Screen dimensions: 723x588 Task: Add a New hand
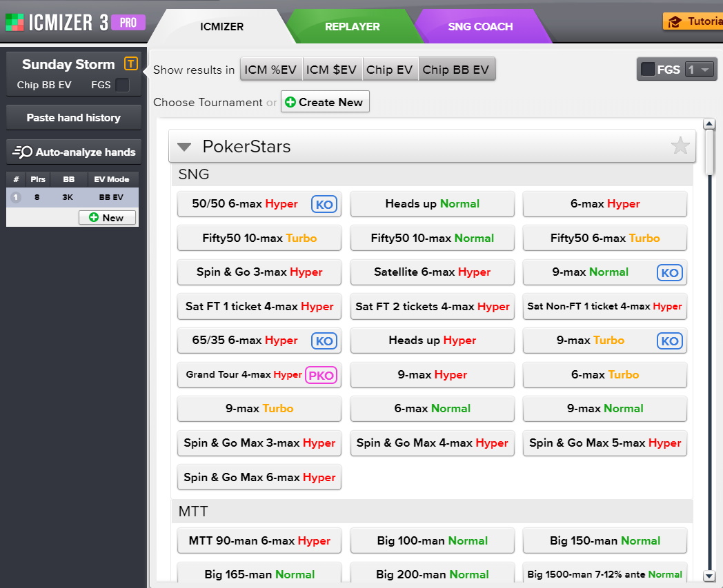107,218
